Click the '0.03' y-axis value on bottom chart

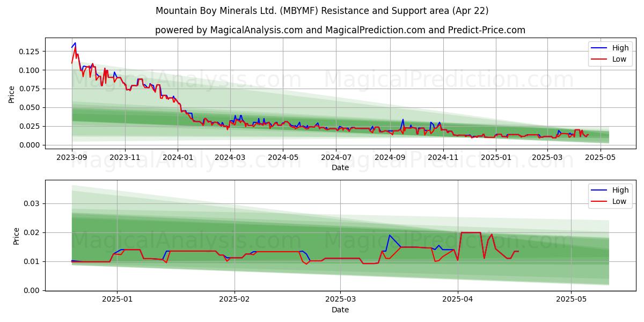(x=32, y=204)
